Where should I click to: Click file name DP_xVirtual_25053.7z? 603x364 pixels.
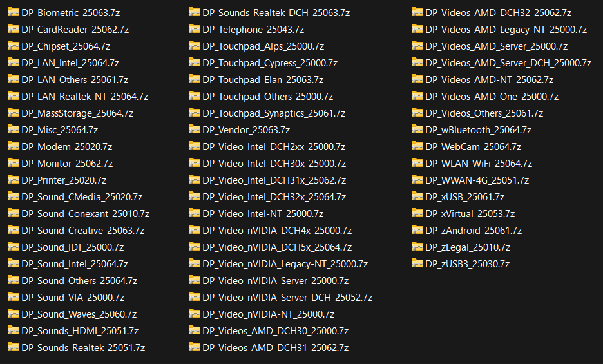(470, 213)
